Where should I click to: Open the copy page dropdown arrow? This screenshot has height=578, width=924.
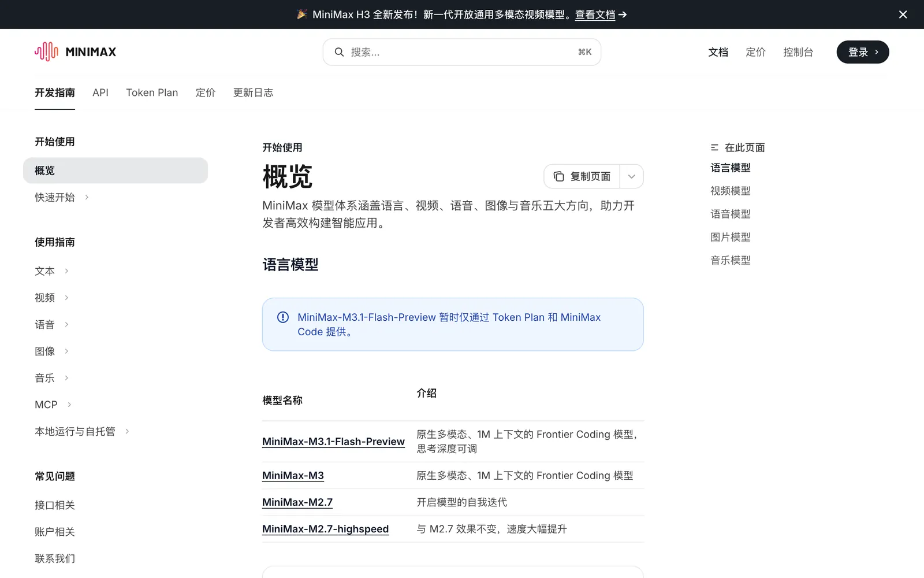tap(632, 176)
